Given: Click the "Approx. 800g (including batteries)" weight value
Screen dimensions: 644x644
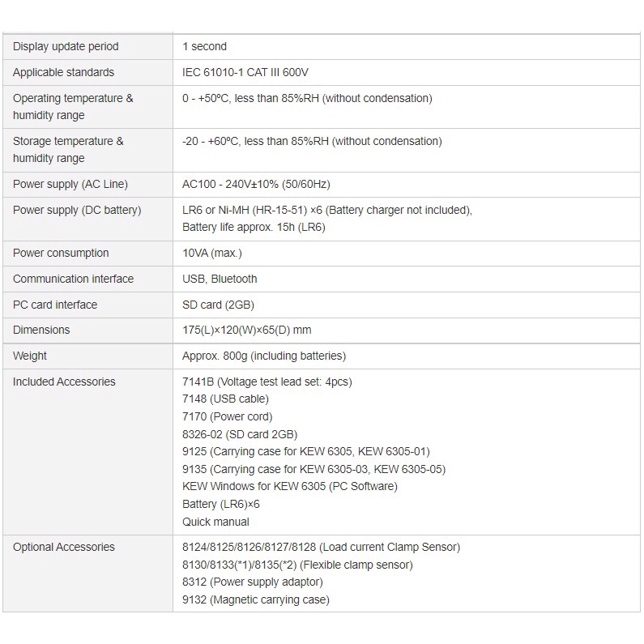Looking at the screenshot, I should [x=264, y=356].
